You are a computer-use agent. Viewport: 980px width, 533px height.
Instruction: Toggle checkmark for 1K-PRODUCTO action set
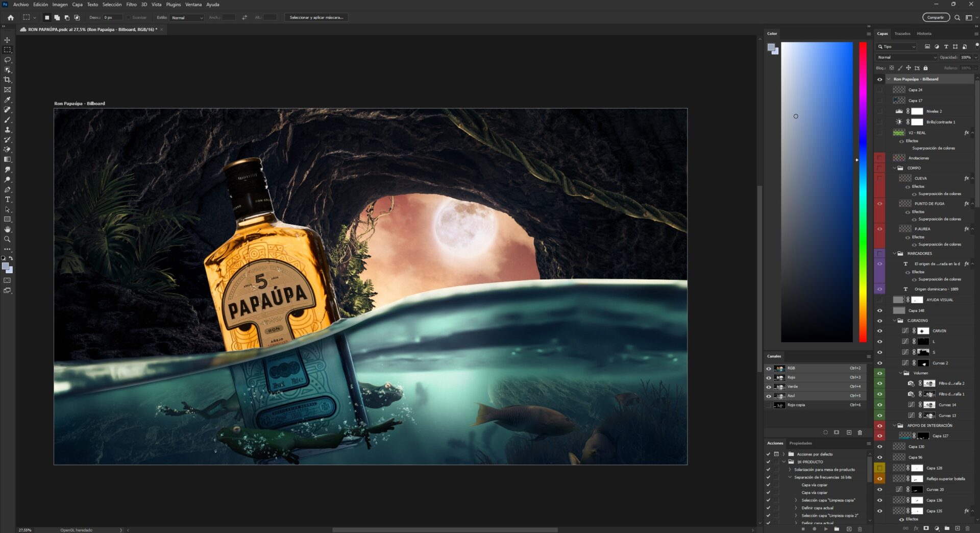click(x=768, y=462)
